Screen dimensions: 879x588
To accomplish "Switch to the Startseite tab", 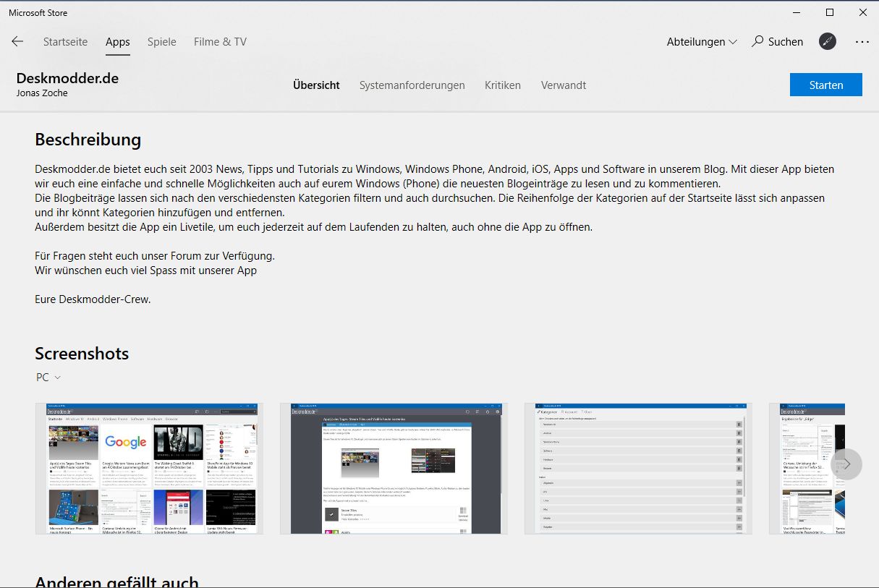I will [x=65, y=42].
